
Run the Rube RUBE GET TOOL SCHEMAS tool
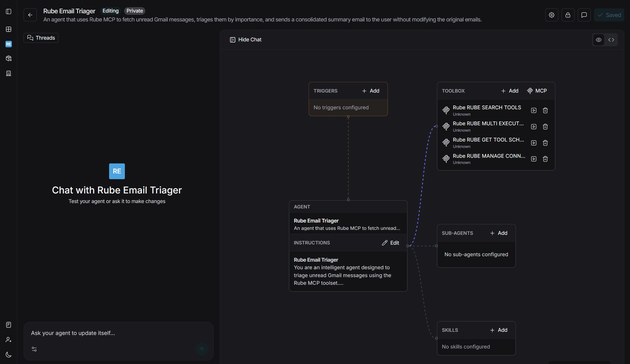point(533,143)
